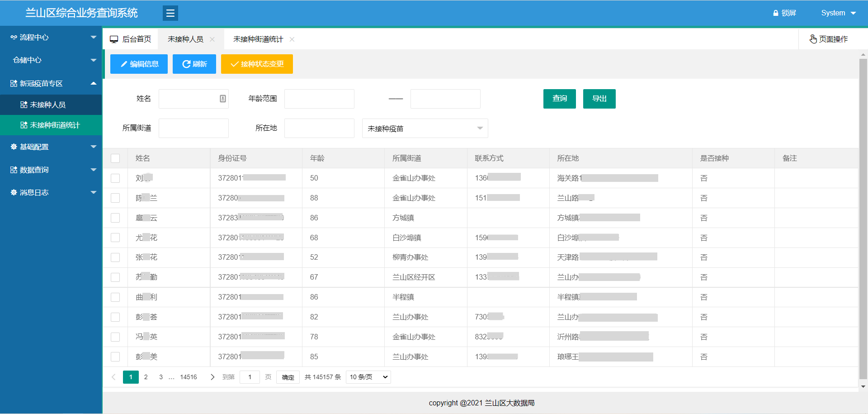Screen dimensions: 868x414
Task: Expand the 数据查询 menu arrow
Action: tap(94, 170)
